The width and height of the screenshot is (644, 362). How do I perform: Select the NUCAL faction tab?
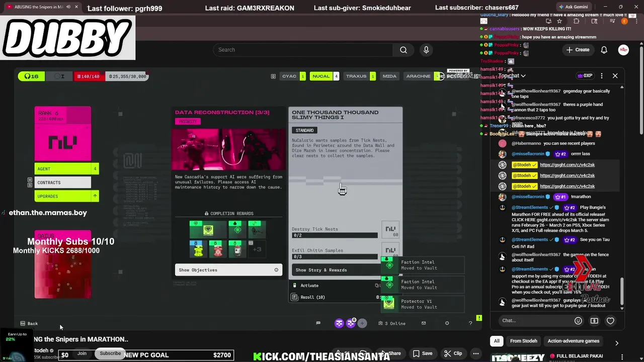pyautogui.click(x=324, y=76)
